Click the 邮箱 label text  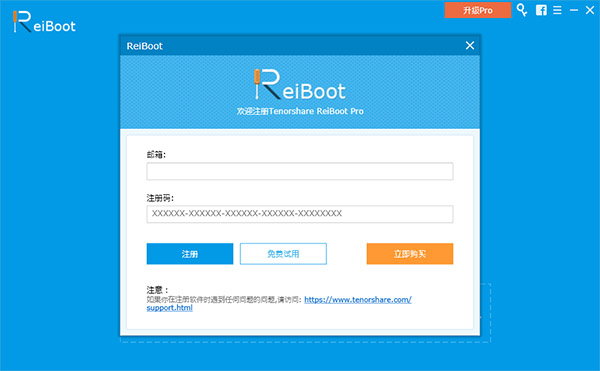[156, 155]
